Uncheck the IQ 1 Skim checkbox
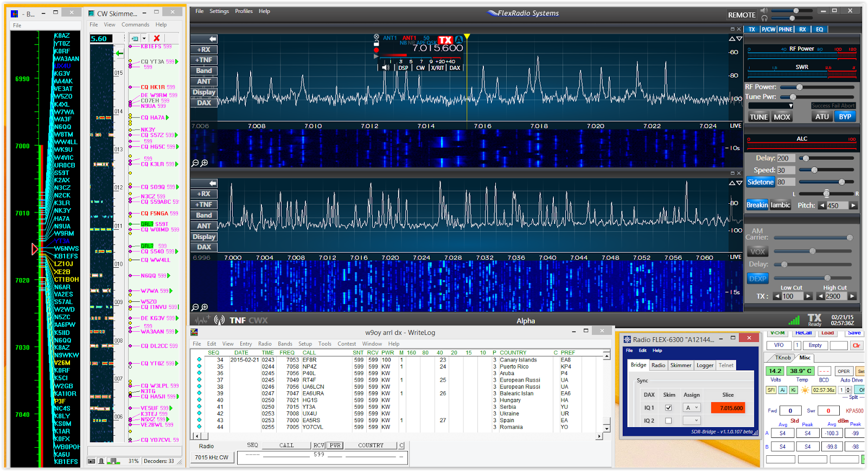The height and width of the screenshot is (471, 868). pyautogui.click(x=668, y=408)
